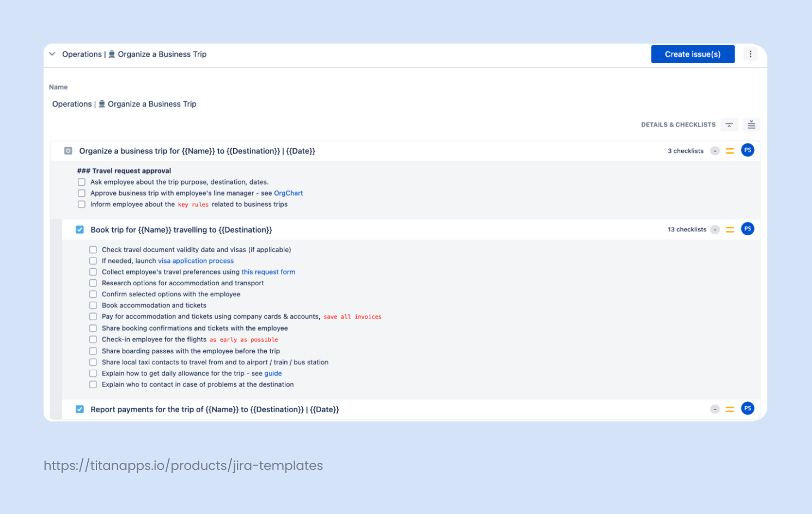The height and width of the screenshot is (514, 812).
Task: Open the guide link about daily allowance
Action: (x=273, y=373)
